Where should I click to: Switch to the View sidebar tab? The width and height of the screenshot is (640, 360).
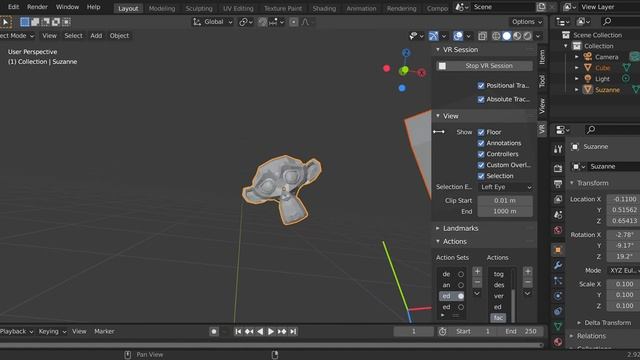coord(542,106)
